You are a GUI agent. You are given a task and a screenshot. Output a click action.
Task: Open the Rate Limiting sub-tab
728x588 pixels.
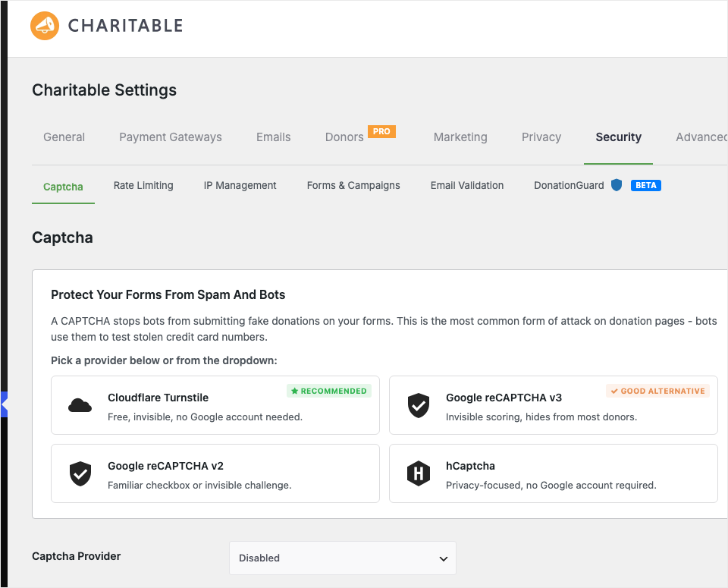click(x=143, y=185)
